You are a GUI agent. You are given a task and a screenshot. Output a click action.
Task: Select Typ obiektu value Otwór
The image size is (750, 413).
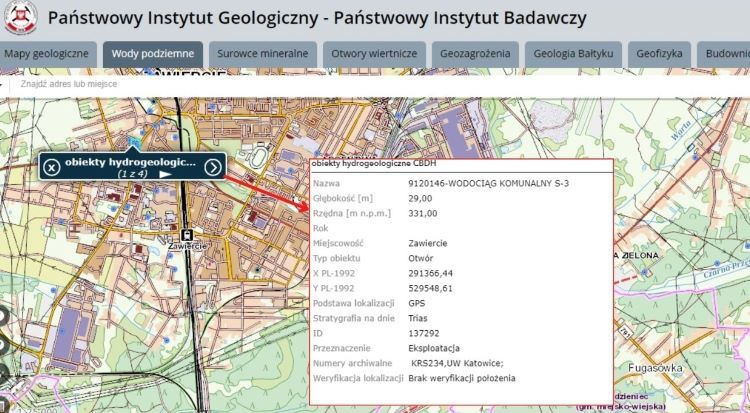tap(420, 258)
